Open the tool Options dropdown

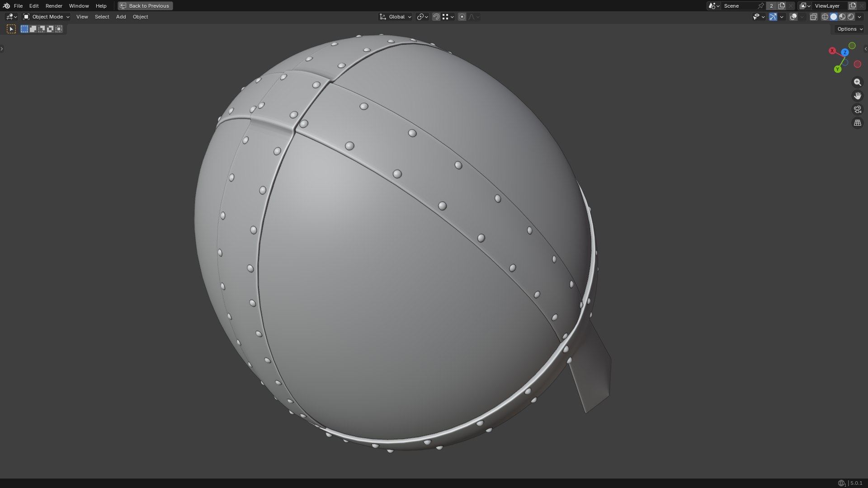click(850, 29)
